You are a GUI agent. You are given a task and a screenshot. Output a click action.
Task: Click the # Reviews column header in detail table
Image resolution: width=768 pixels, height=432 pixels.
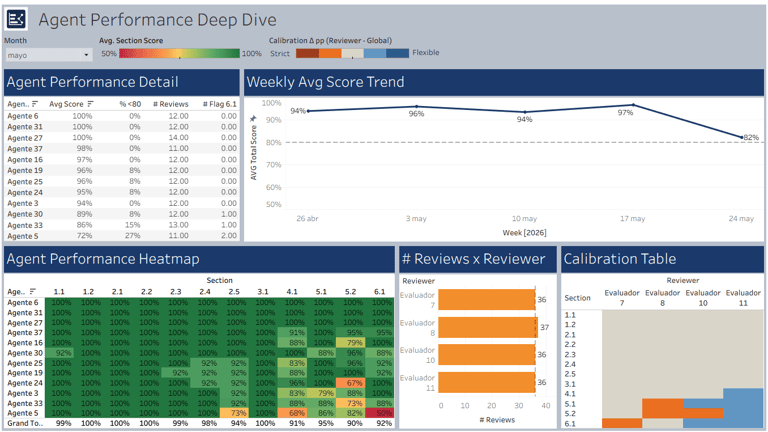pyautogui.click(x=170, y=104)
